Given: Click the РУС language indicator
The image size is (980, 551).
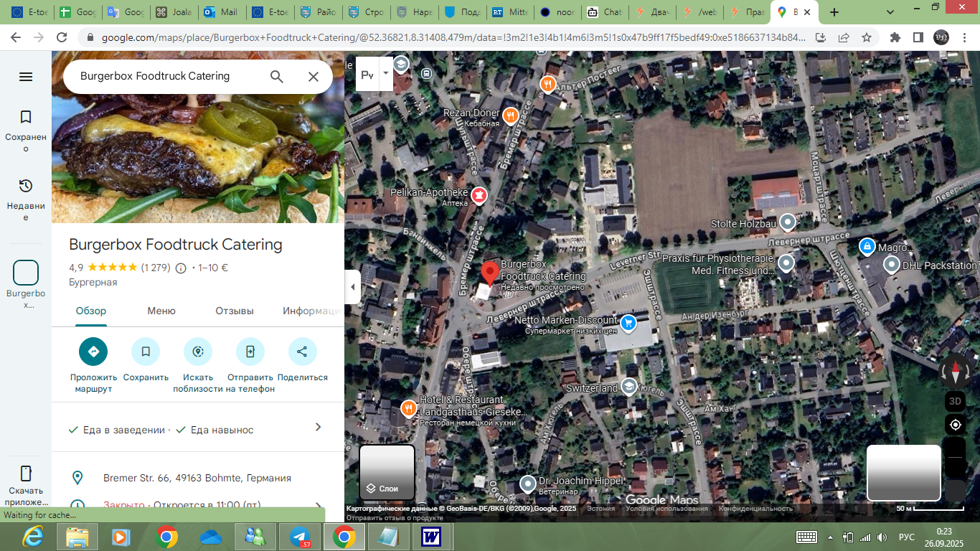Looking at the screenshot, I should click(x=908, y=537).
